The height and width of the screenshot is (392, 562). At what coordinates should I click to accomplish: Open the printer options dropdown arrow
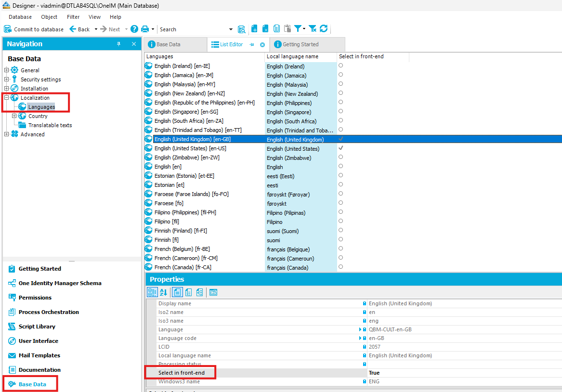pos(153,29)
